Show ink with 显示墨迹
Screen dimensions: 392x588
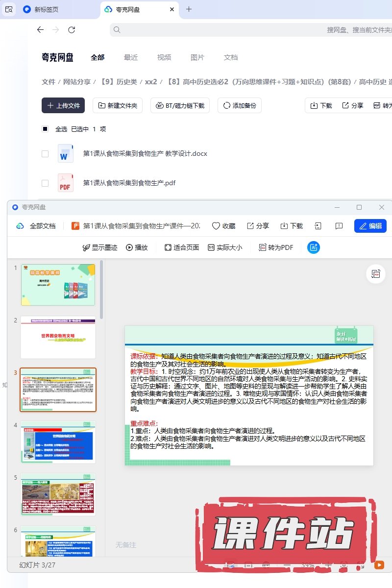coord(100,247)
